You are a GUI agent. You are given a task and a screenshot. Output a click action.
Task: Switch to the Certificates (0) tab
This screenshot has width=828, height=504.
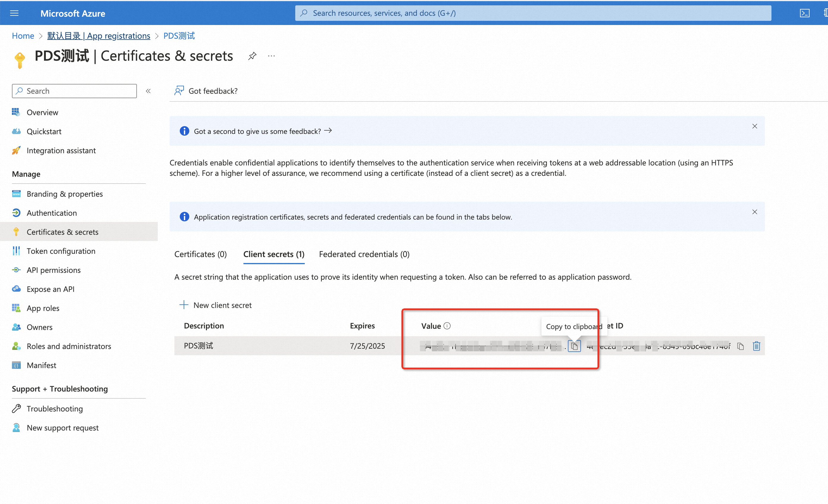click(200, 254)
